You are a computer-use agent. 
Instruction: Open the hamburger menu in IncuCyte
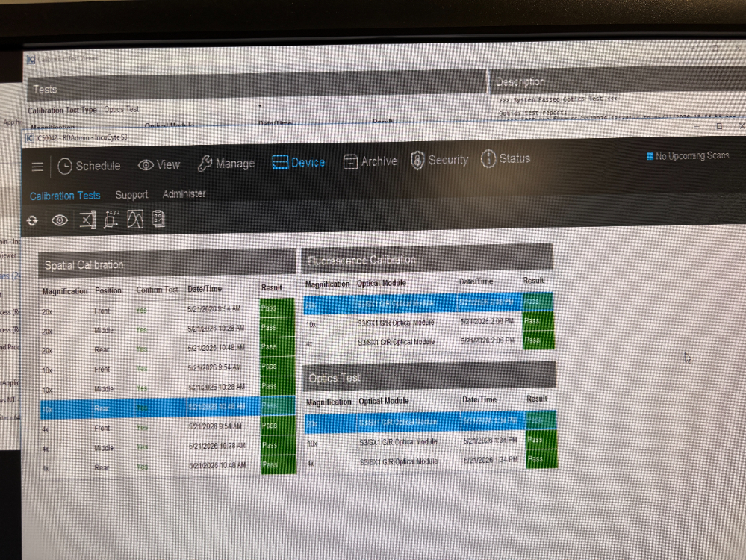pos(37,167)
